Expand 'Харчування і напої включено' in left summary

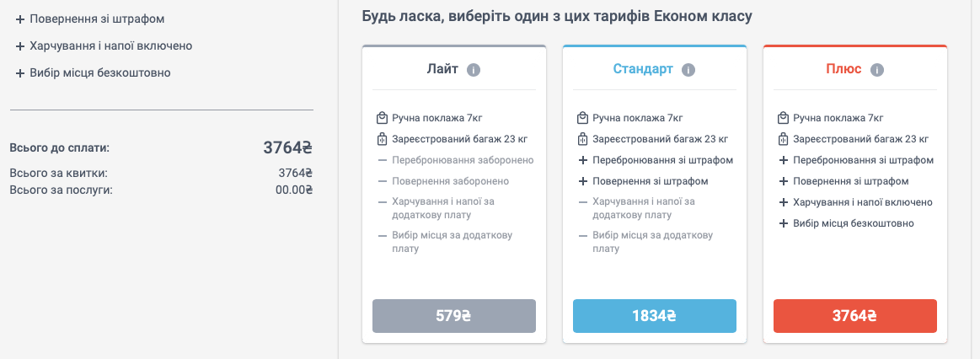point(104,46)
